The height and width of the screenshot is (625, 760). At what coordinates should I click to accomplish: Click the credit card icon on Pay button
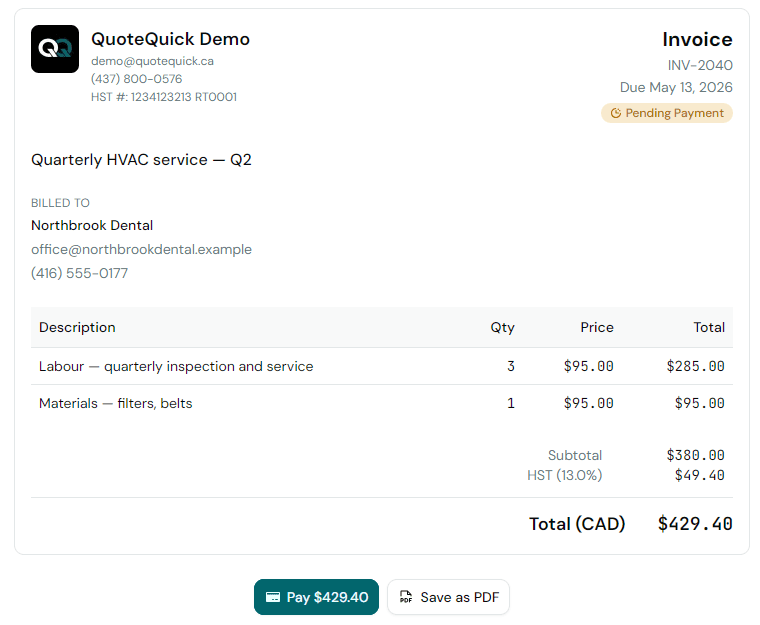(x=273, y=597)
